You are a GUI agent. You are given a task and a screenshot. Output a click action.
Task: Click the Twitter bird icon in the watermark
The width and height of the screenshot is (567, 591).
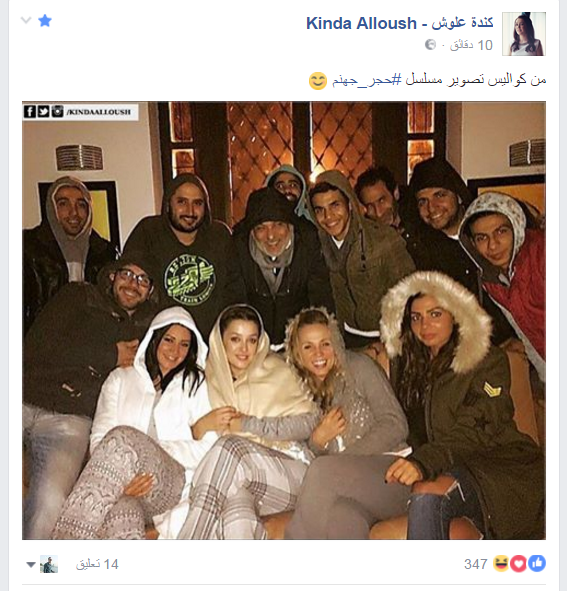point(43,112)
